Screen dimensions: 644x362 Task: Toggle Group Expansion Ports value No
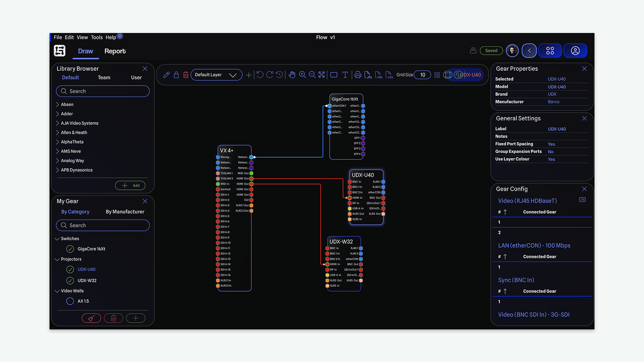(551, 152)
